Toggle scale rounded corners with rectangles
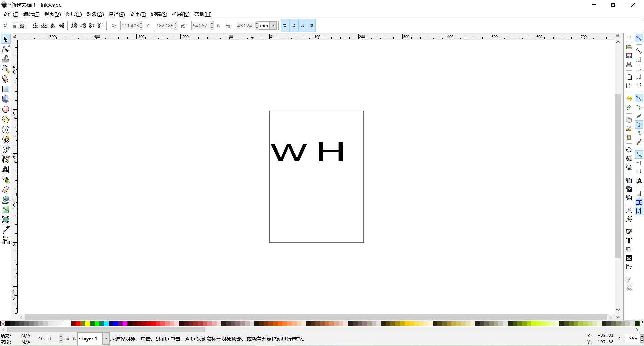This screenshot has width=644, height=346. (x=294, y=26)
